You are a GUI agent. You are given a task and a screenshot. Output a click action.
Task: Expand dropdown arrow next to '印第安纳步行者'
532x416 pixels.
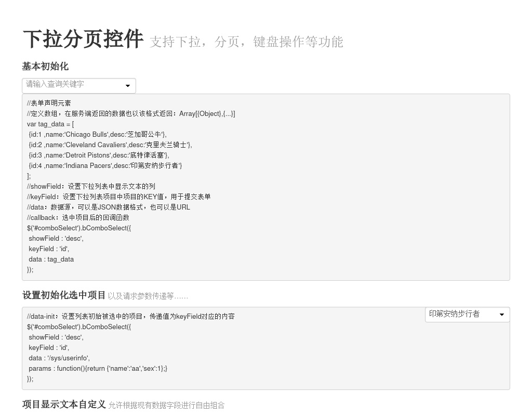pos(502,315)
